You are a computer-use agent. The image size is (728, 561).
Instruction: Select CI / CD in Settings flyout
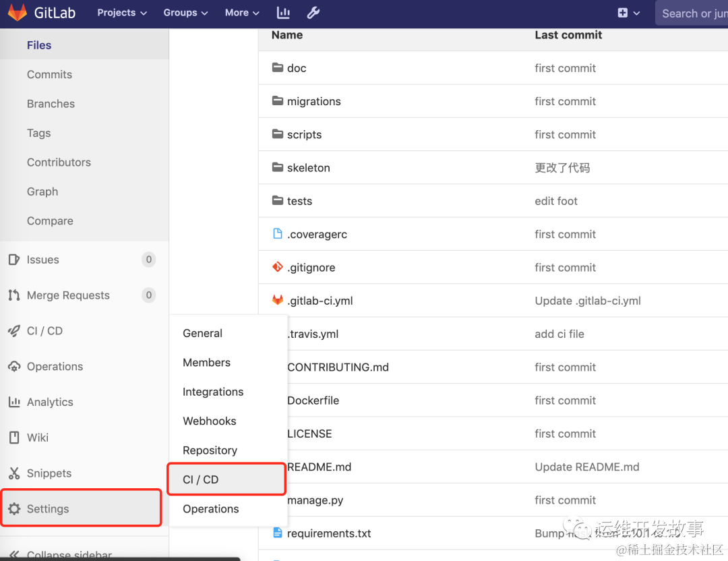226,479
